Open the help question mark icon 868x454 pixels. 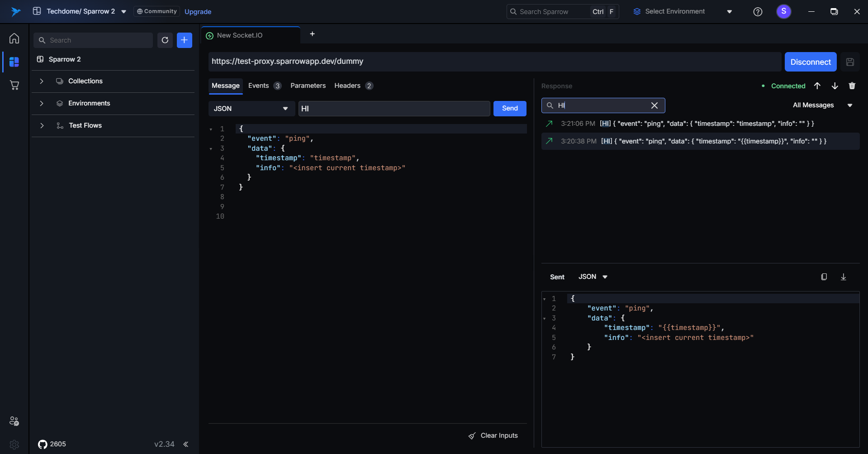point(758,12)
